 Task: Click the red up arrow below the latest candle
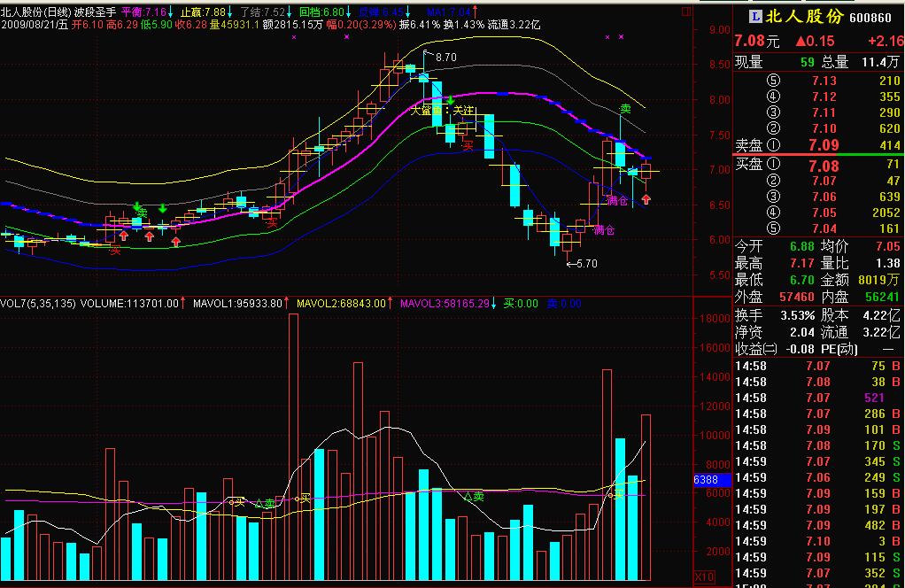(646, 199)
